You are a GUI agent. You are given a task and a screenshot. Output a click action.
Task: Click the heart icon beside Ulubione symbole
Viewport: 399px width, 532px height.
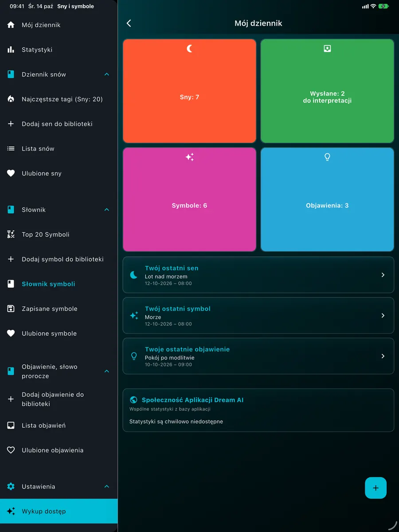[x=11, y=334]
